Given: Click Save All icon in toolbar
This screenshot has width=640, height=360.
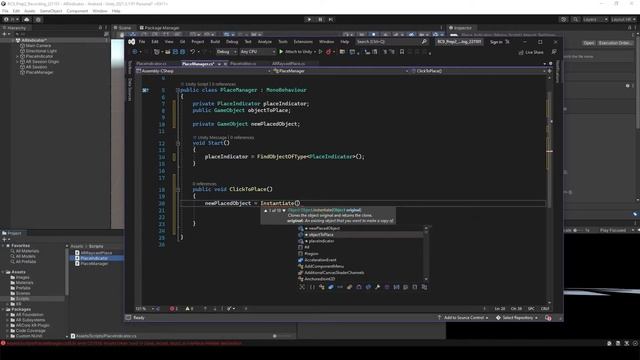Looking at the screenshot, I should click(182, 52).
